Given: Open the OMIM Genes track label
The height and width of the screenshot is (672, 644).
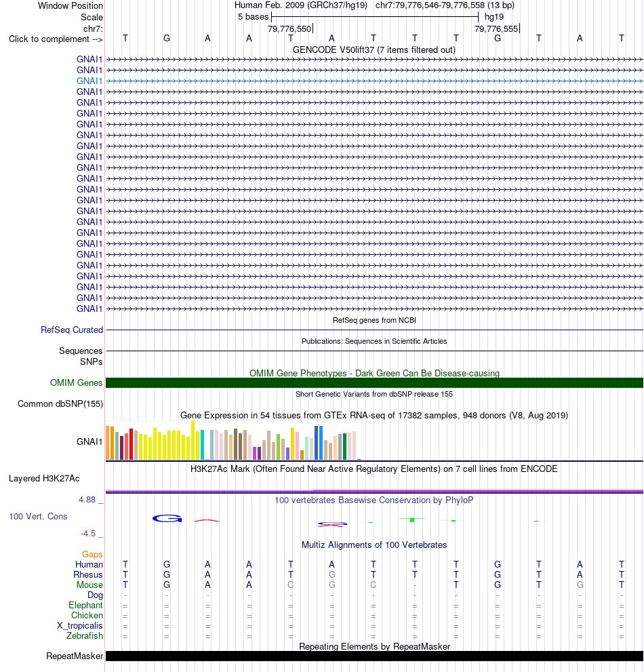Looking at the screenshot, I should pos(77,382).
